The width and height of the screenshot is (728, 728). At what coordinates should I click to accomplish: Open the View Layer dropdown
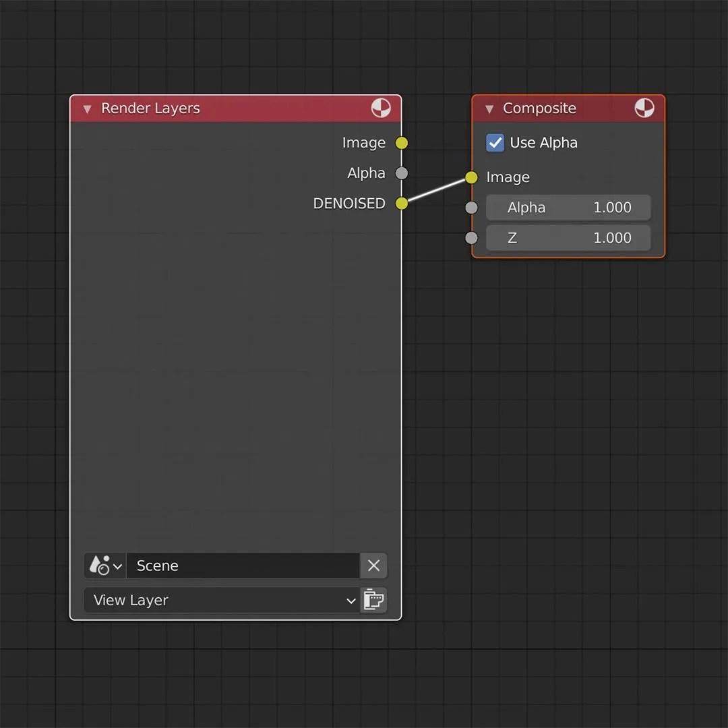222,600
